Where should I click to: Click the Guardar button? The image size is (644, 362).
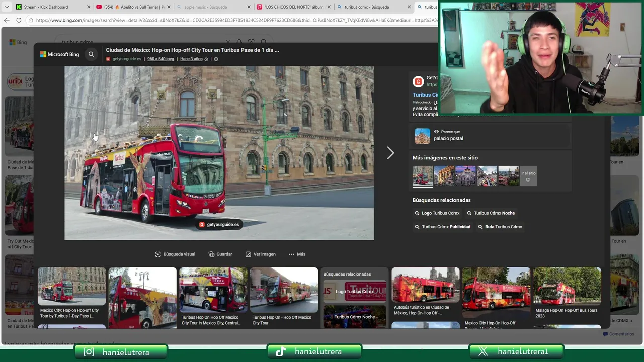coord(220,254)
